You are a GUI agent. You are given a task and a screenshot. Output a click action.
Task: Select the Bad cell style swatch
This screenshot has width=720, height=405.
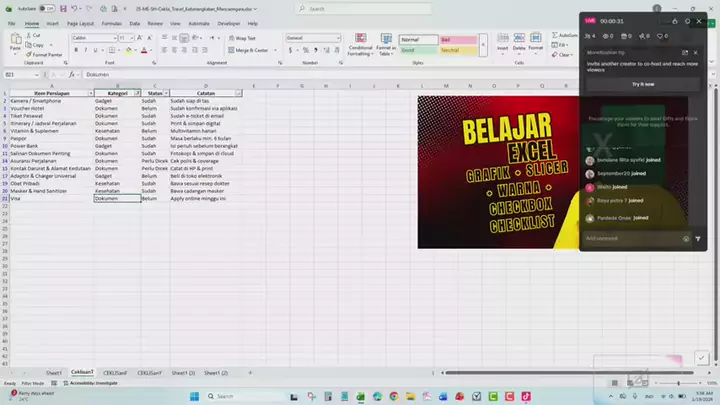pos(457,39)
